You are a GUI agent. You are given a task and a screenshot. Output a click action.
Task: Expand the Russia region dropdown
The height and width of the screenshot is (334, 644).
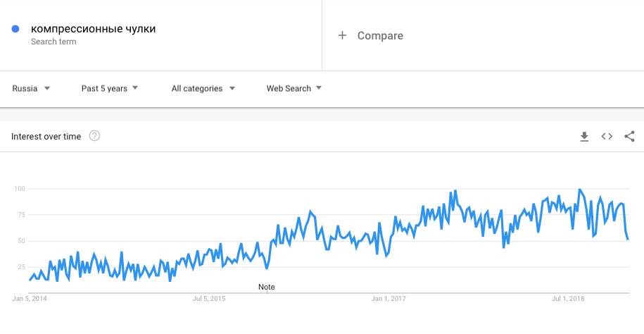coord(32,89)
